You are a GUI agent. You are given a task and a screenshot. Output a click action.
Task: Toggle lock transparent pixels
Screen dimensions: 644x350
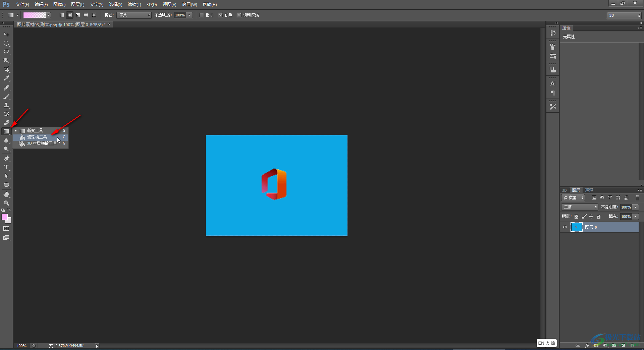[577, 217]
